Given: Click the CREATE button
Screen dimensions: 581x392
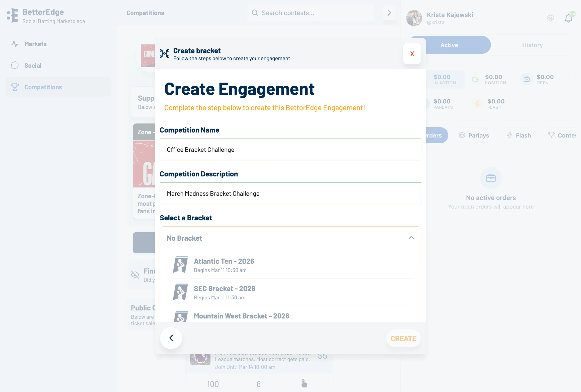Looking at the screenshot, I should [403, 338].
